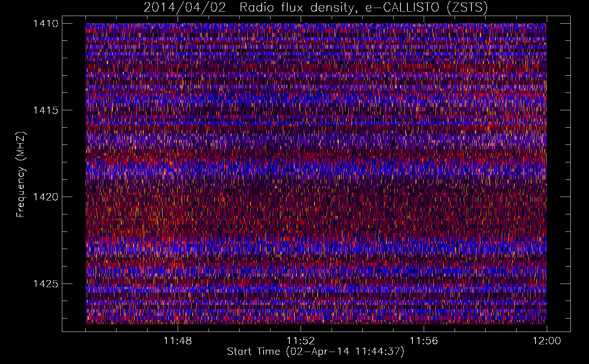
Task: Click the 11:52 time tick label
Action: [301, 341]
